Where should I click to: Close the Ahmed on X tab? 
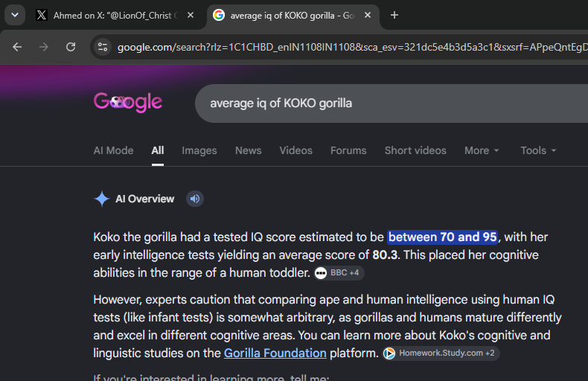pos(191,15)
